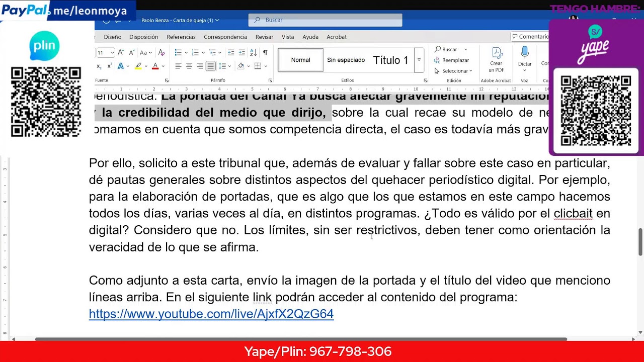Expand font color options arrow
644x362 pixels.
point(163,66)
